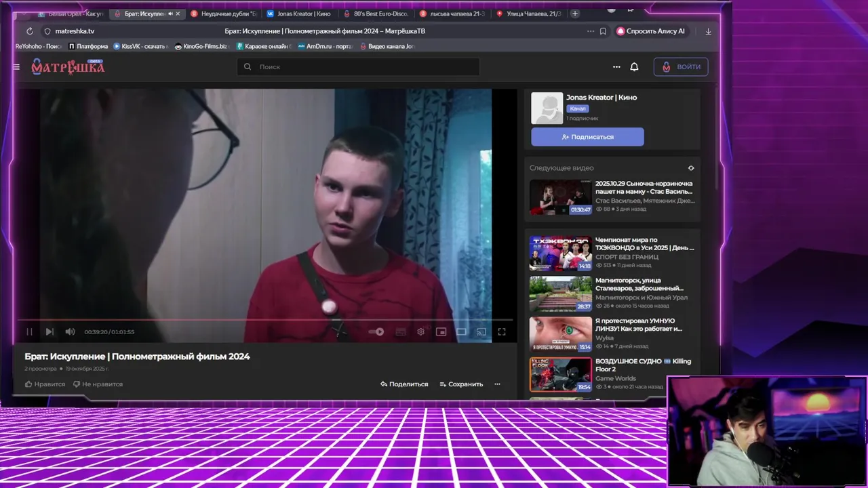This screenshot has width=868, height=488.
Task: Skip to next video in player
Action: (50, 331)
